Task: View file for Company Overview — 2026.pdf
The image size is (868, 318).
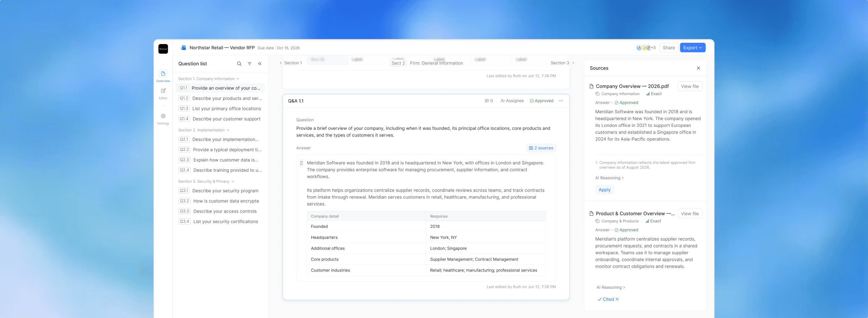Action: pyautogui.click(x=689, y=86)
